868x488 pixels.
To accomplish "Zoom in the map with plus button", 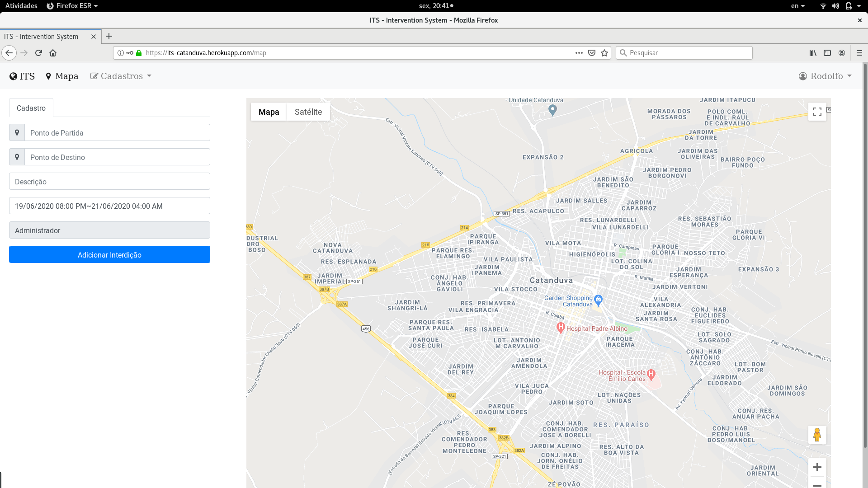I will (x=817, y=467).
